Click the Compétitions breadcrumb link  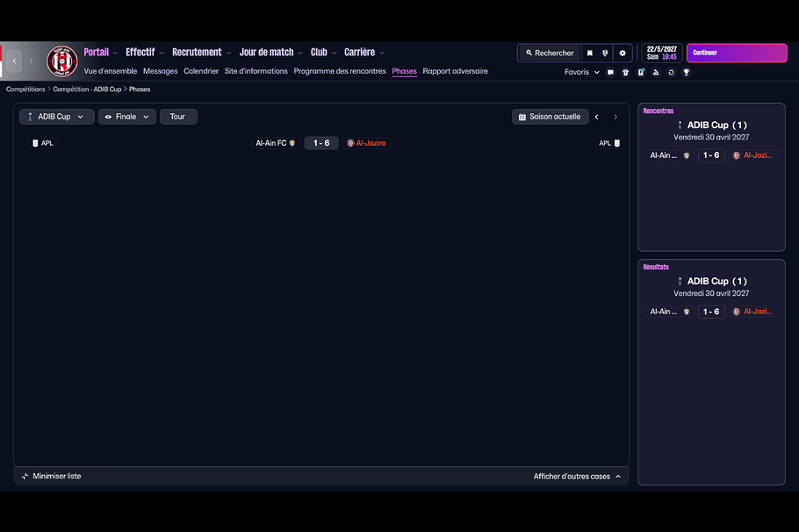pos(25,90)
